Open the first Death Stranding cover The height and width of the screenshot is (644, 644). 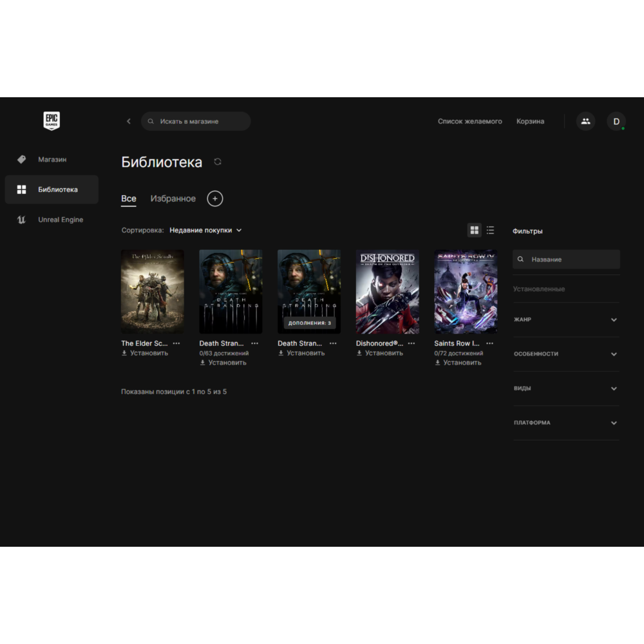(x=231, y=292)
